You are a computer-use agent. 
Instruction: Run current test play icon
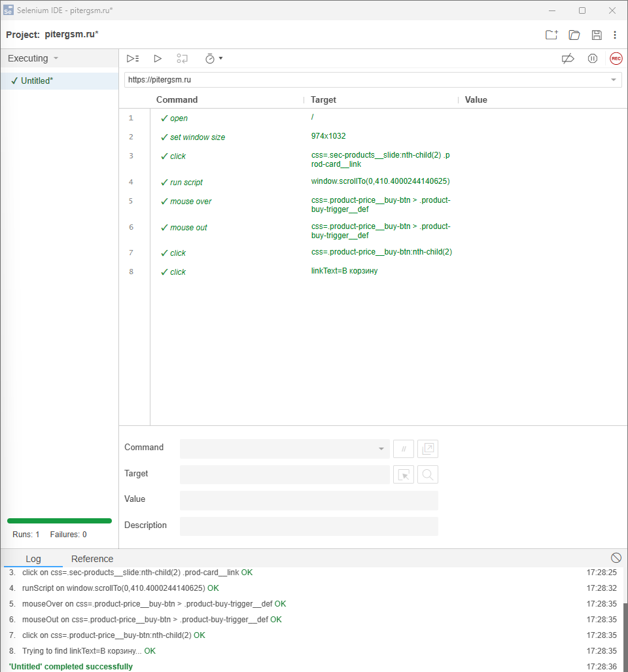158,58
